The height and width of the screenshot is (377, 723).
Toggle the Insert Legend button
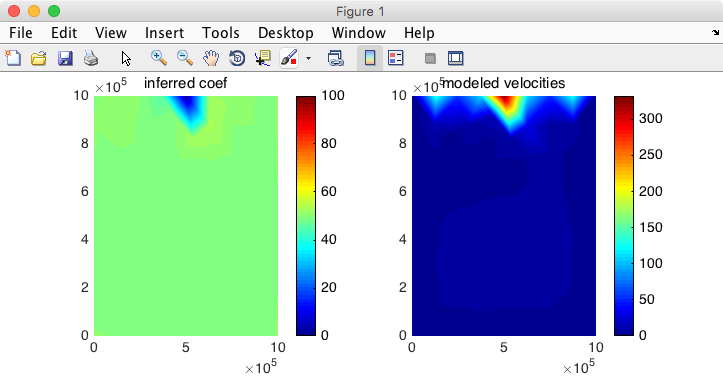396,58
